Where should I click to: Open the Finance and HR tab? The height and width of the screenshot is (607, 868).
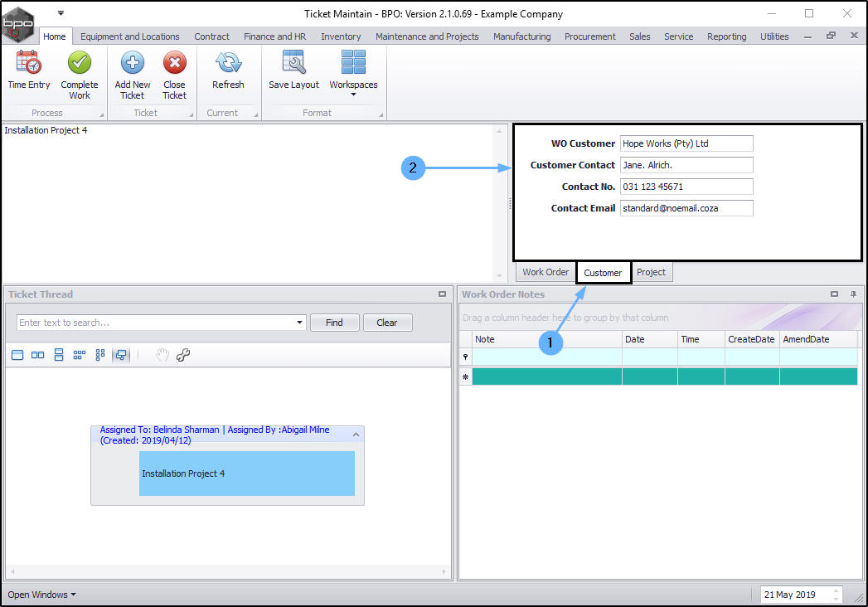(275, 36)
